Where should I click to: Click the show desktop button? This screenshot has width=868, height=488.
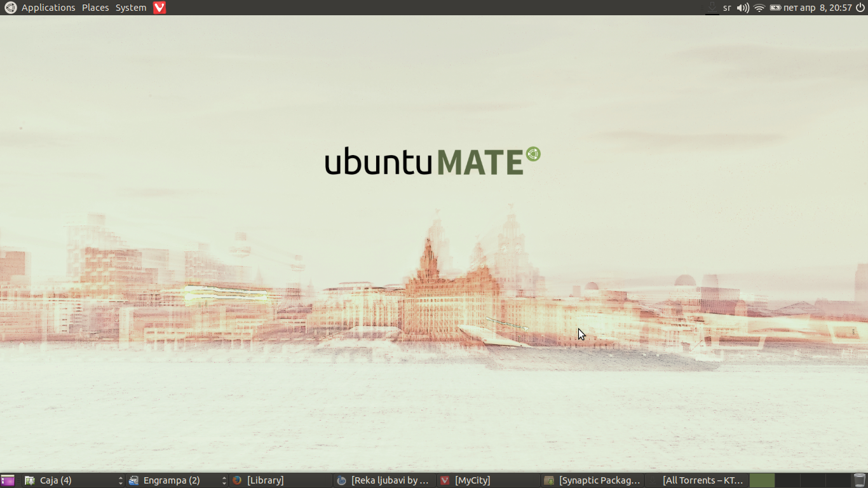(x=8, y=480)
